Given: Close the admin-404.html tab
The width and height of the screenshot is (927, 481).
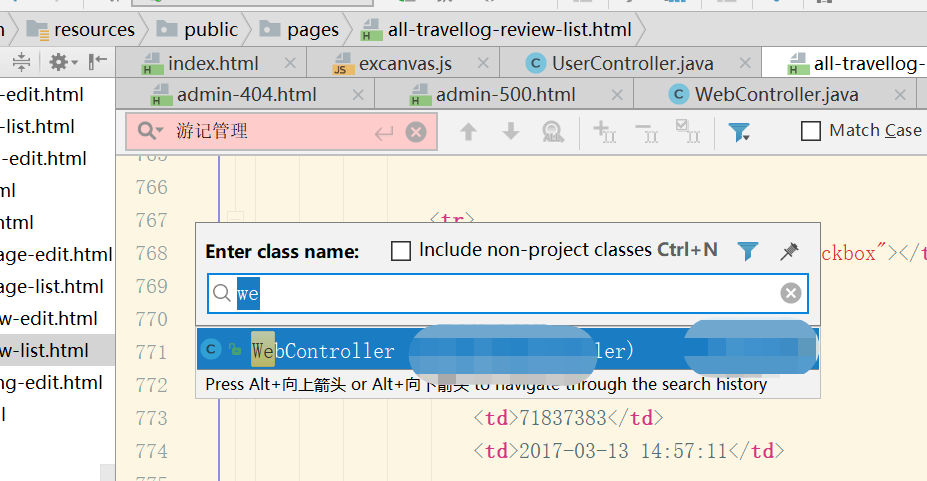Looking at the screenshot, I should pyautogui.click(x=358, y=95).
